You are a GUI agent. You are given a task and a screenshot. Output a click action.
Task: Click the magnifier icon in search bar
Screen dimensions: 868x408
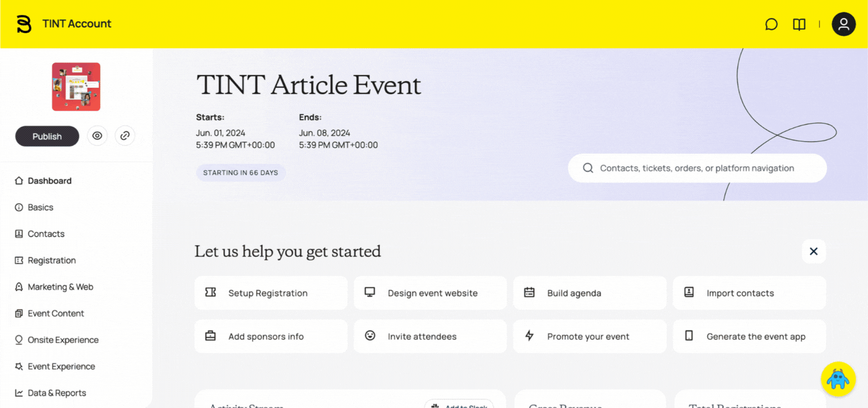588,168
